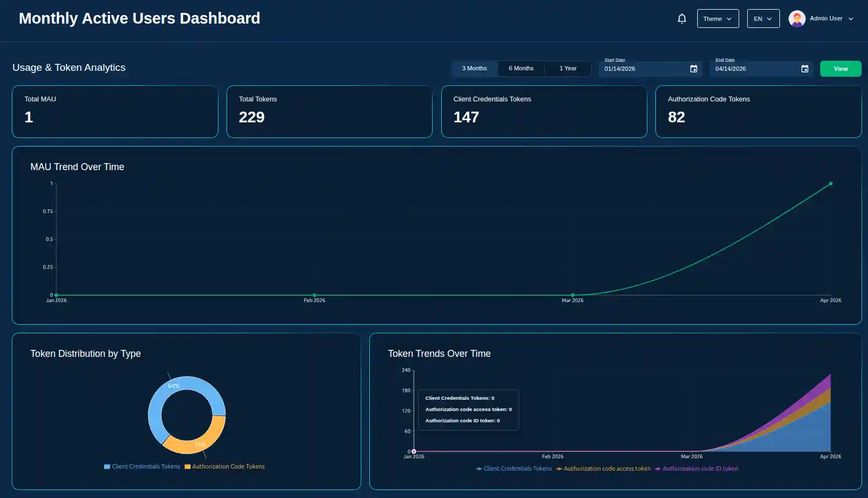Viewport: 868px width, 498px height.
Task: Click the Apr 2026 MAU data point
Action: (x=830, y=184)
